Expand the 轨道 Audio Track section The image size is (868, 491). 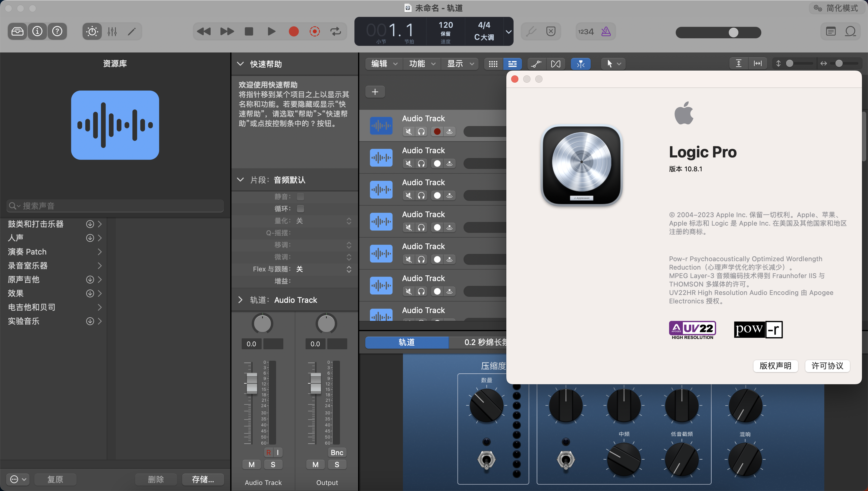[240, 300]
